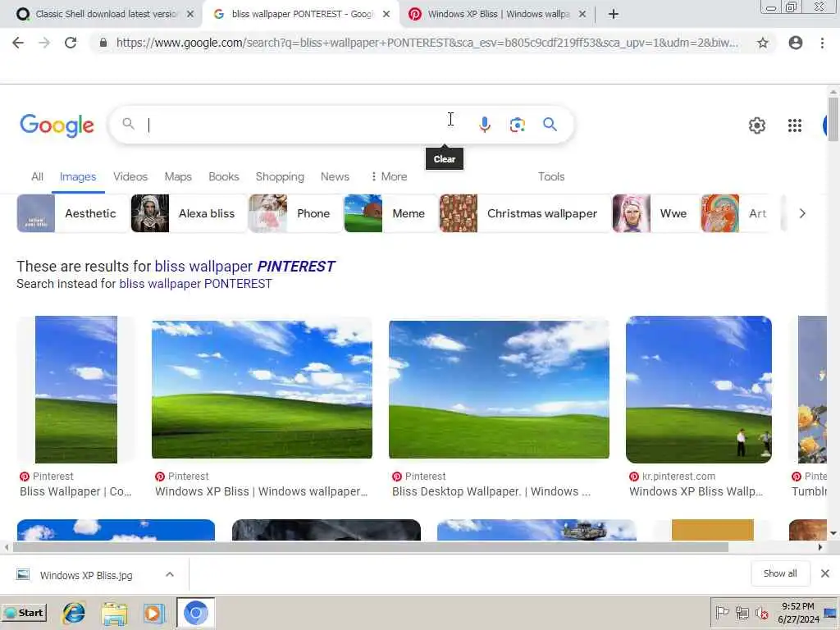Search by image with Google Lens icon
The image size is (840, 630).
pyautogui.click(x=517, y=125)
